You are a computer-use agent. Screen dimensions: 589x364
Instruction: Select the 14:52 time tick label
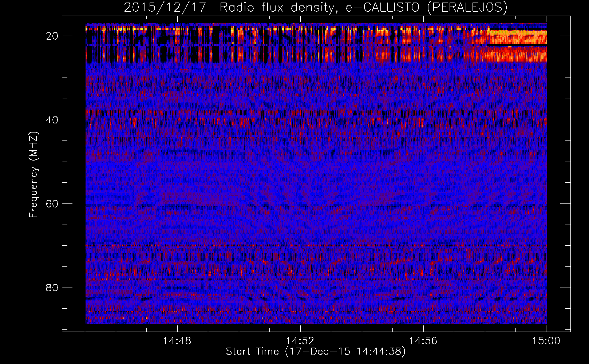(300, 341)
